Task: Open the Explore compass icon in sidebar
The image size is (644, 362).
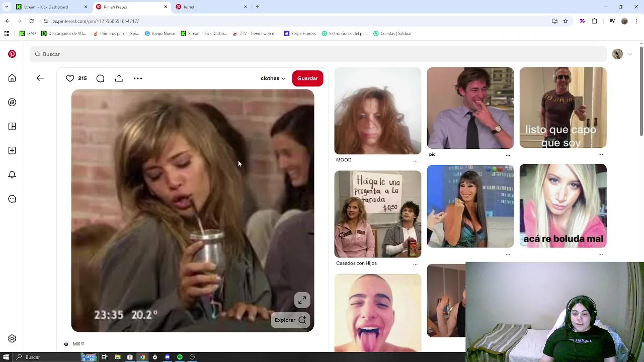Action: click(12, 102)
